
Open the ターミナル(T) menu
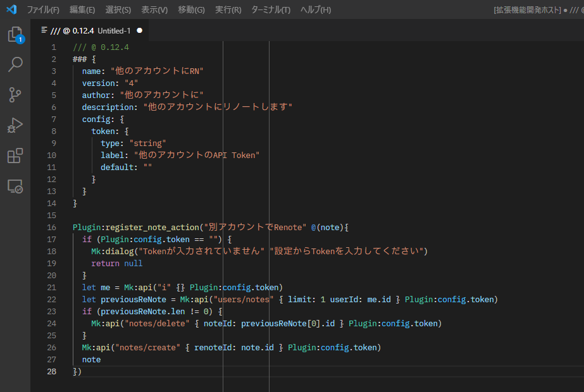pyautogui.click(x=271, y=9)
